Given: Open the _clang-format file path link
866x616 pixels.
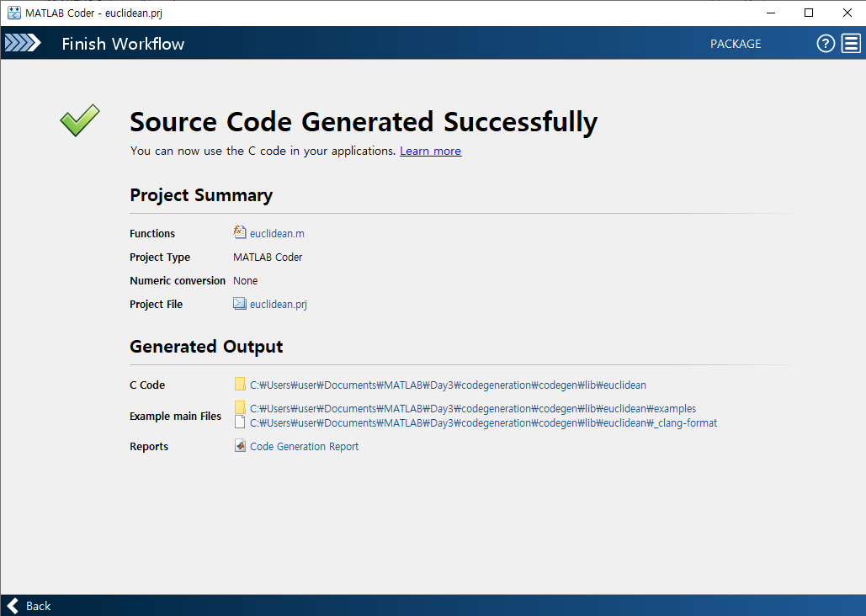Looking at the screenshot, I should (x=483, y=423).
